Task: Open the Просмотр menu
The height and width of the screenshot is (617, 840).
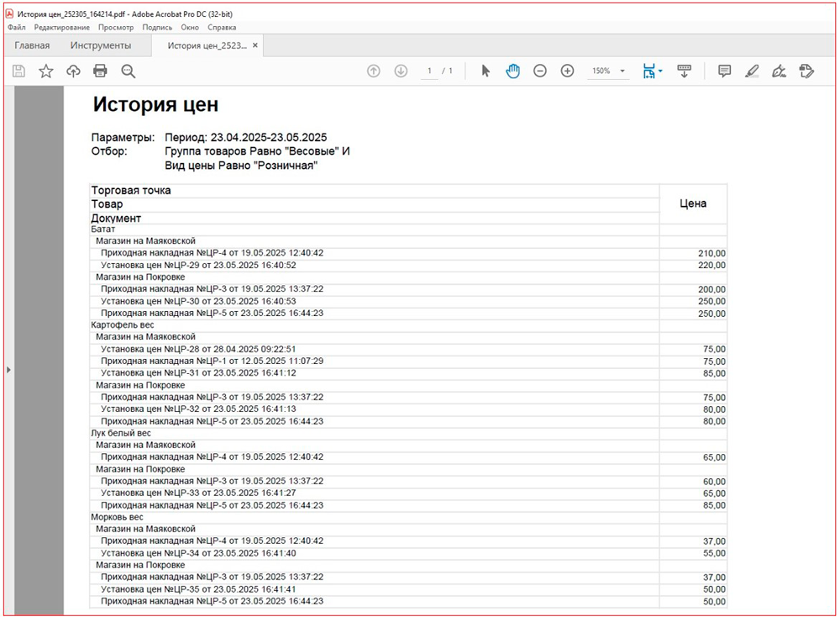Action: [x=115, y=27]
